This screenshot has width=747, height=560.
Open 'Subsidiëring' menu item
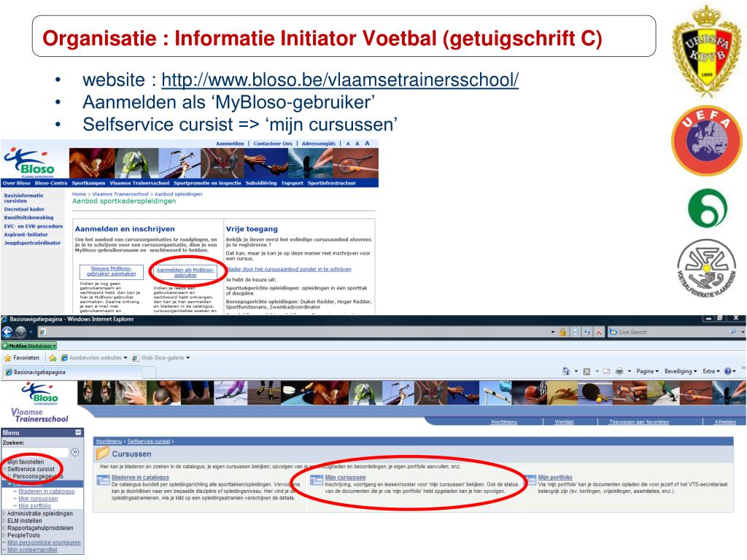[x=261, y=183]
